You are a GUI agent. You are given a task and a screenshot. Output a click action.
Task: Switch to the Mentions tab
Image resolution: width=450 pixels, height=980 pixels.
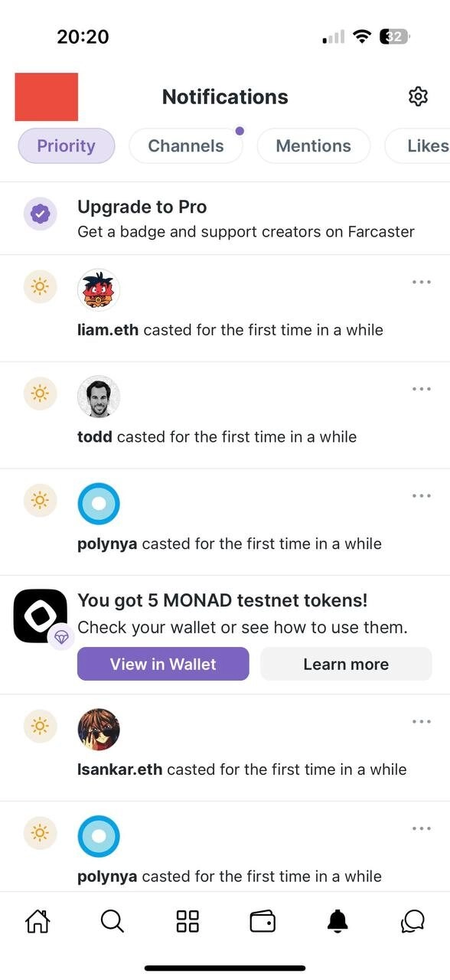tap(314, 145)
